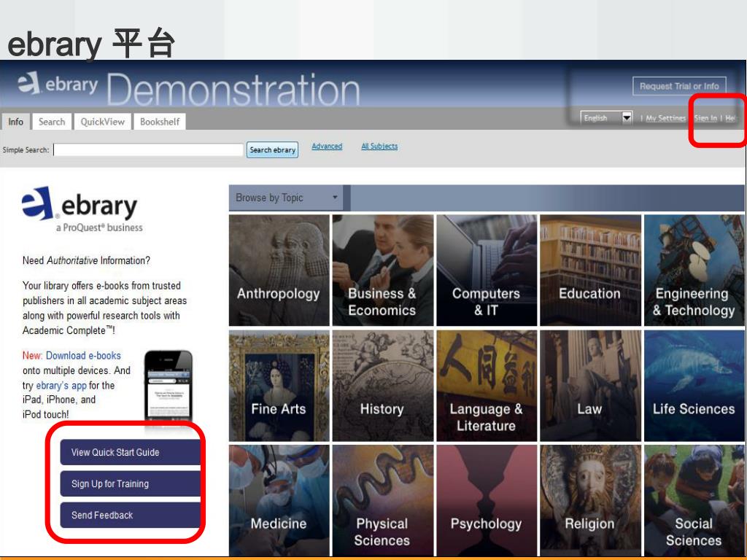Follow the ebrary's app link
747x560 pixels.
point(61,385)
